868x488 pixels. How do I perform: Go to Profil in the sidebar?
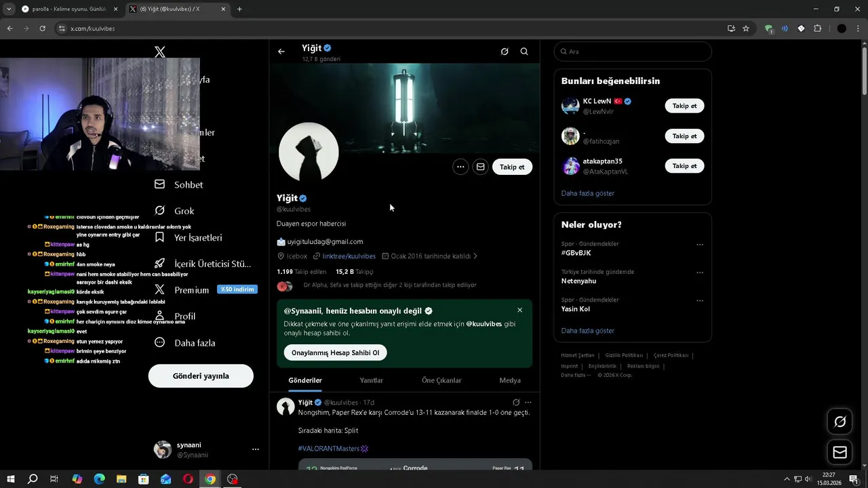point(176,317)
